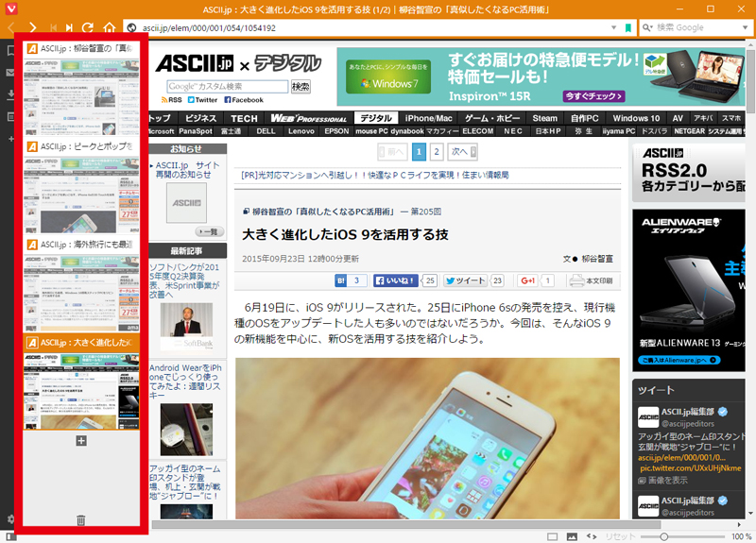The image size is (756, 543).
Task: Open the Steam navigation tab
Action: [545, 118]
